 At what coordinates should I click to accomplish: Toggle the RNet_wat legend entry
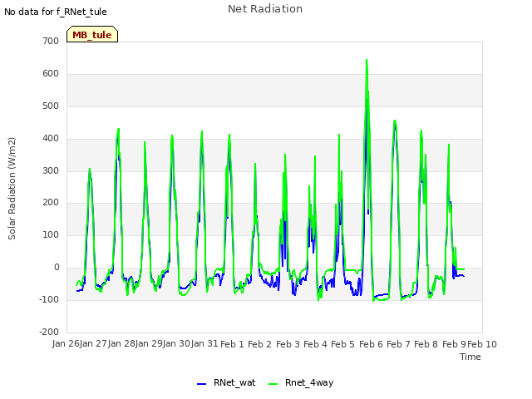point(226,383)
